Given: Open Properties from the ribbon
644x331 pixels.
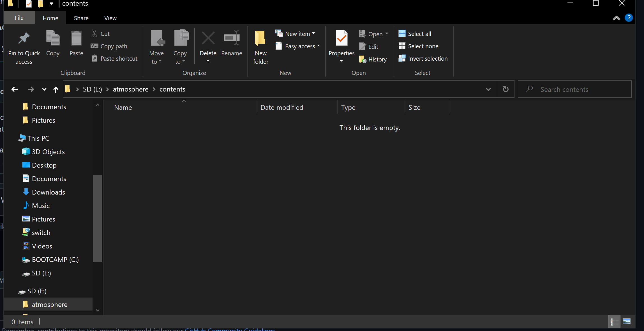Looking at the screenshot, I should coord(341,38).
